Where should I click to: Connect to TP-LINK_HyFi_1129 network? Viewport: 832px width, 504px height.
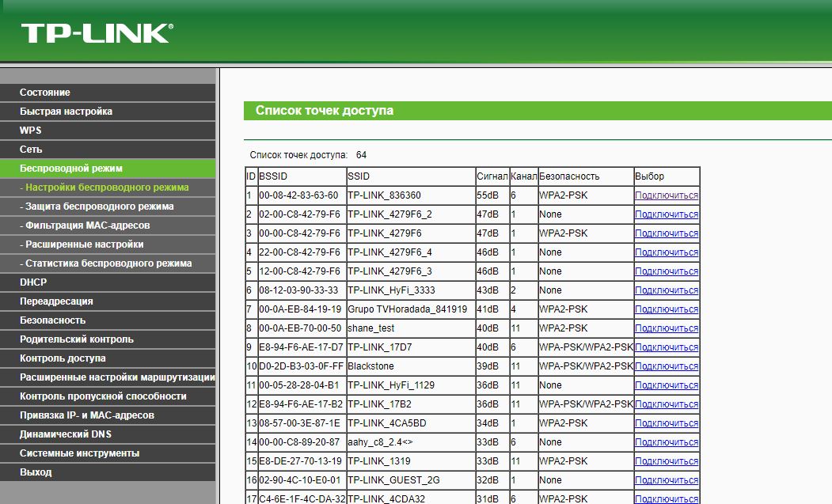point(667,385)
